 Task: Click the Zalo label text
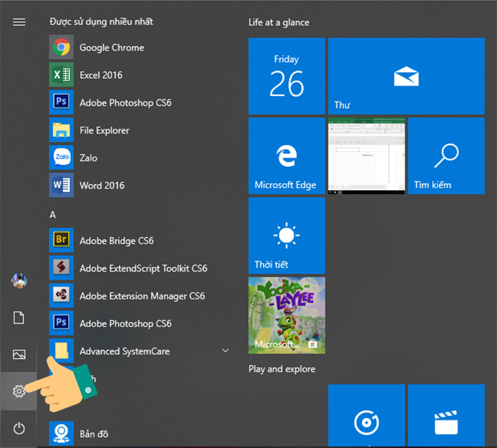88,158
